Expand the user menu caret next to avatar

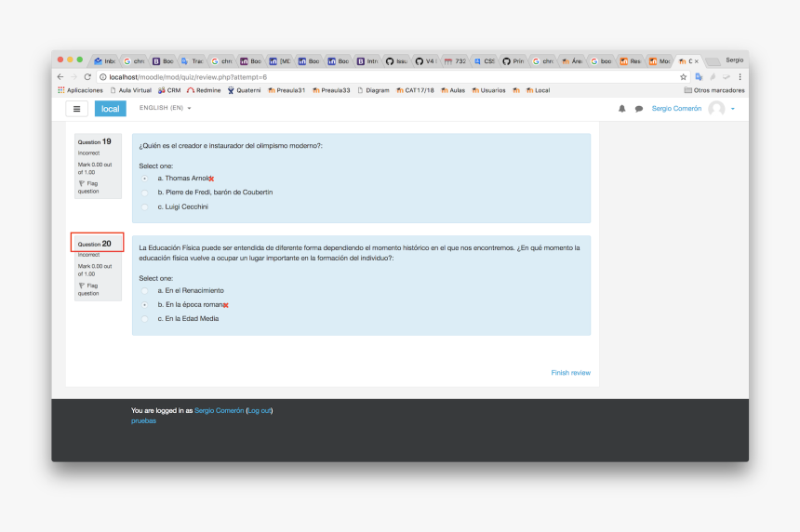pos(733,109)
